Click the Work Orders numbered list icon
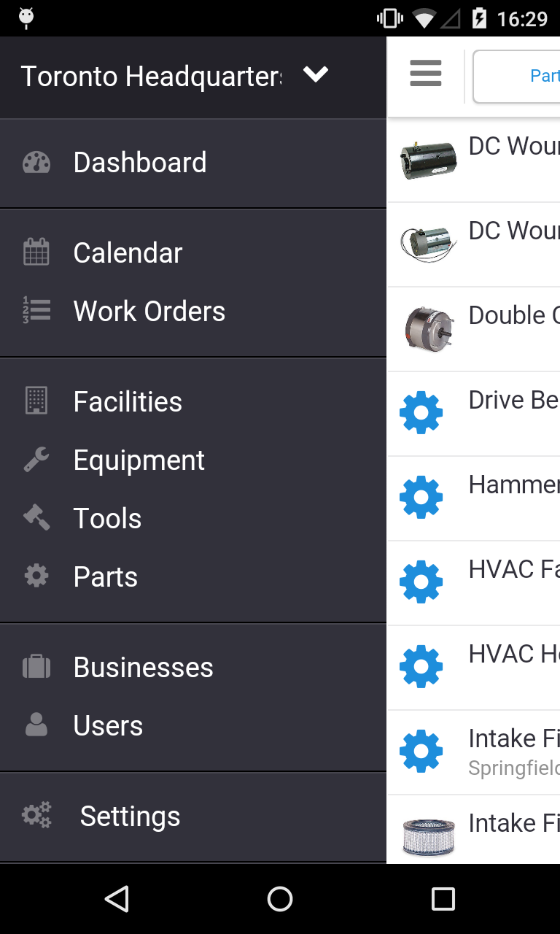 [x=36, y=311]
